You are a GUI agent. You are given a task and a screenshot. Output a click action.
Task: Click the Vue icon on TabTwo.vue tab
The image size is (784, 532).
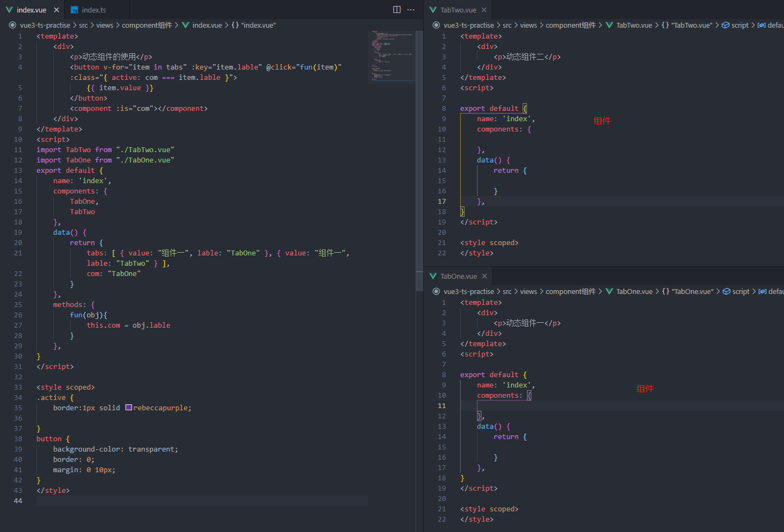[x=433, y=10]
